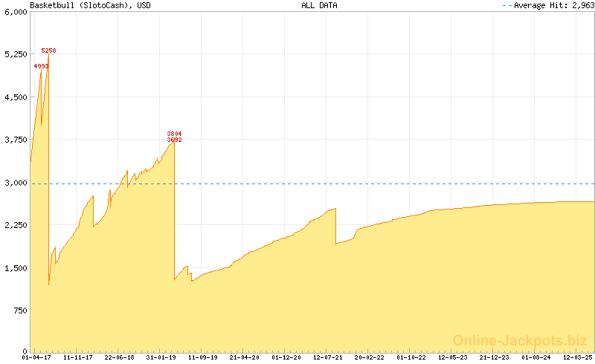Click the 21-04-20 x-axis date label

click(245, 357)
